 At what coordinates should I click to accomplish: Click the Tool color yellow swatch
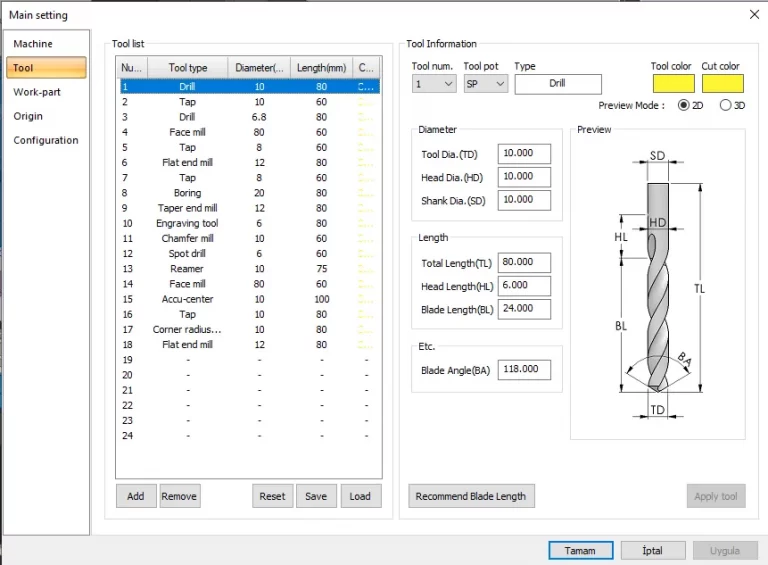(x=672, y=84)
